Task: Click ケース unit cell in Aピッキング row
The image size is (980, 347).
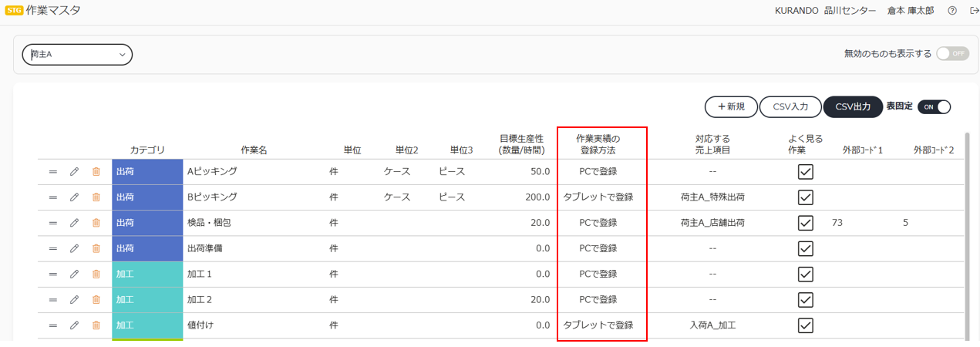Action: pos(397,171)
